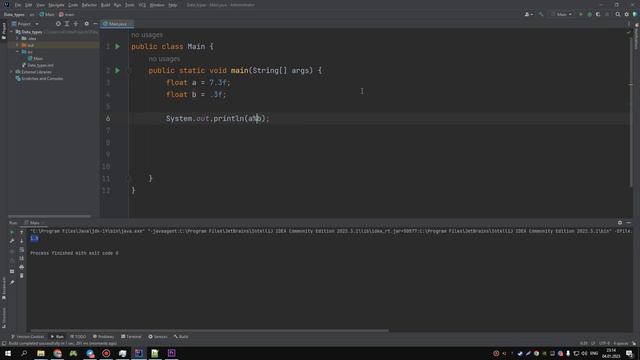
Task: Toggle soft-wrap in Run console
Action: tap(22, 249)
